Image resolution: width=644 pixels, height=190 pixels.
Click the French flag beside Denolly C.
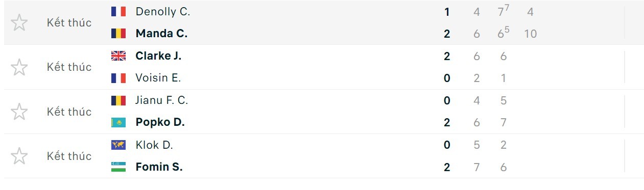coord(118,11)
